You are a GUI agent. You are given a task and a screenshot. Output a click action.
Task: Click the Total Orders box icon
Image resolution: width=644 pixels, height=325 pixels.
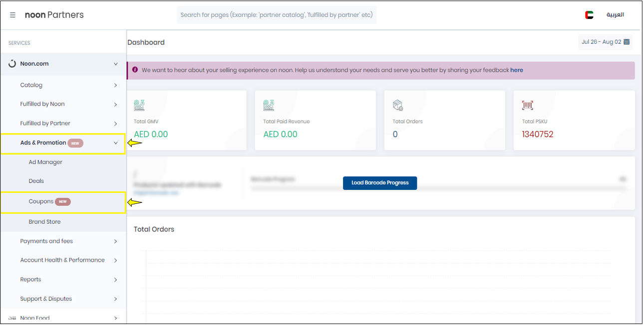point(398,105)
